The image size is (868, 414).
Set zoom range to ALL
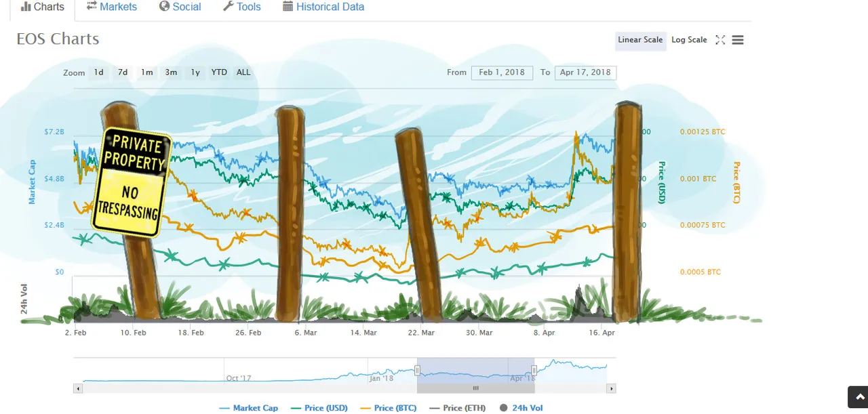coord(243,73)
